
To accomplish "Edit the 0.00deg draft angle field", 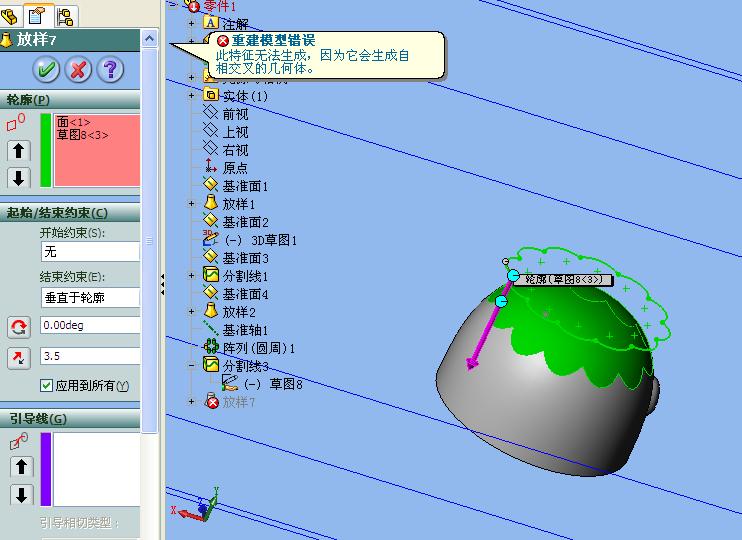I will click(x=90, y=325).
